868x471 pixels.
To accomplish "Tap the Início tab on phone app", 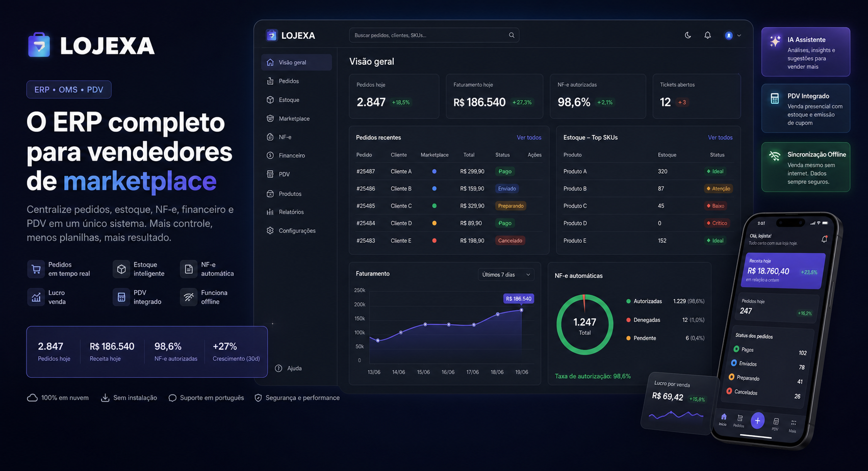I will pos(723,419).
